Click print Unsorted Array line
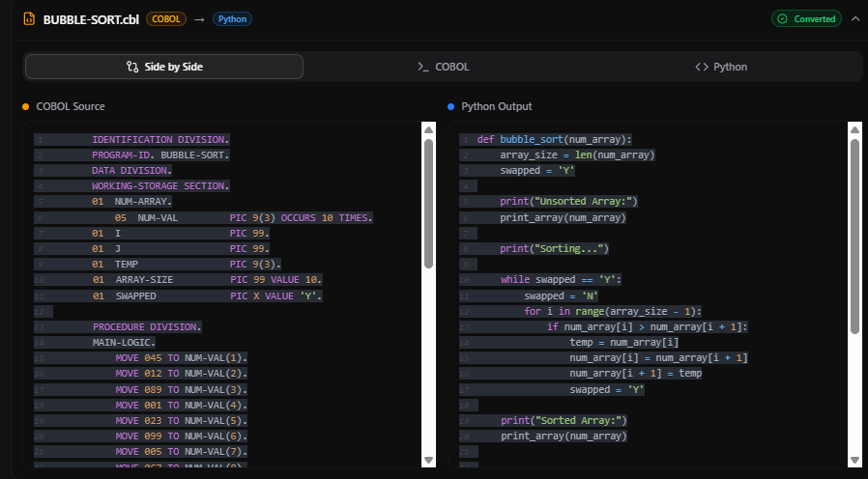868x479 pixels. pos(568,201)
